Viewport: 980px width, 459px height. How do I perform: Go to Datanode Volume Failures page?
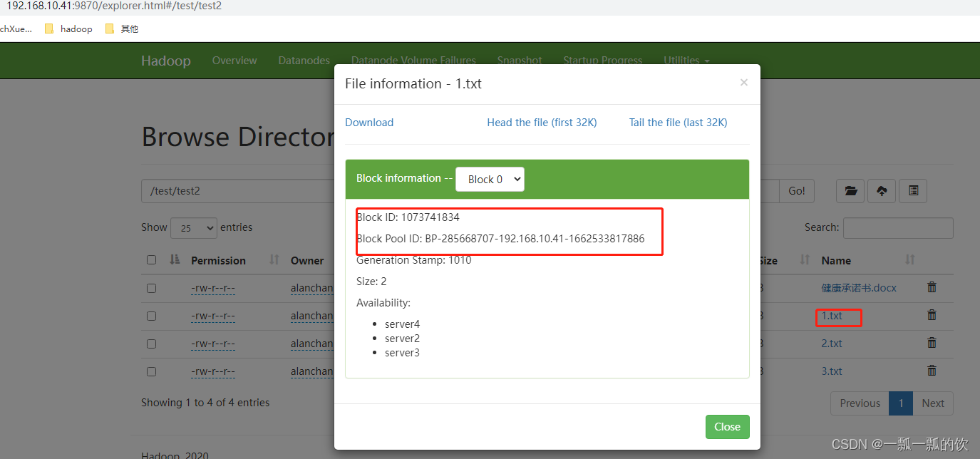point(413,61)
